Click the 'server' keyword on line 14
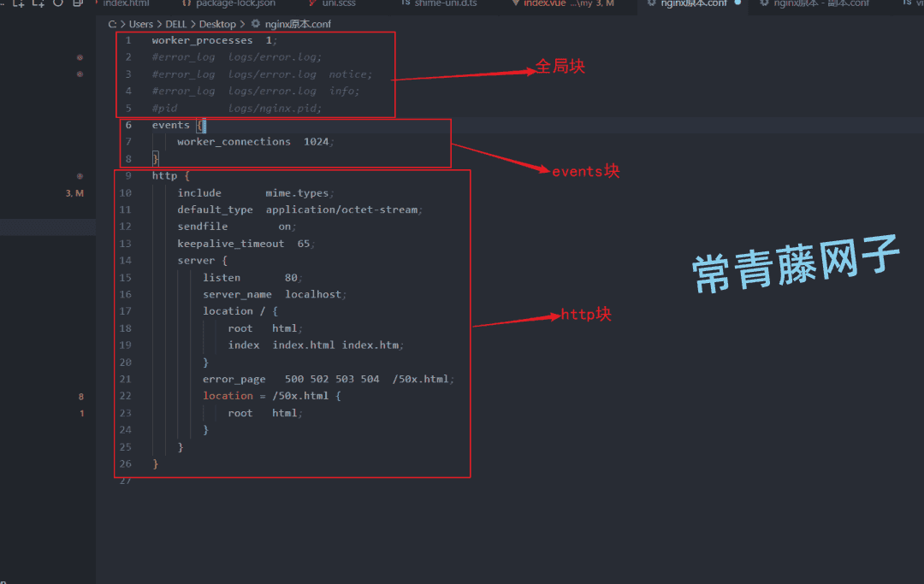The height and width of the screenshot is (584, 924). point(196,260)
